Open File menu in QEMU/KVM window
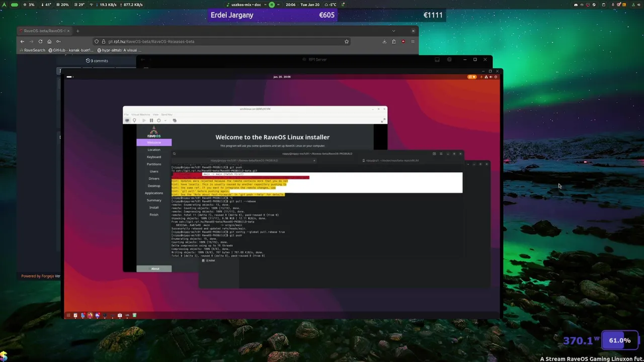The width and height of the screenshot is (644, 362). pos(126,115)
